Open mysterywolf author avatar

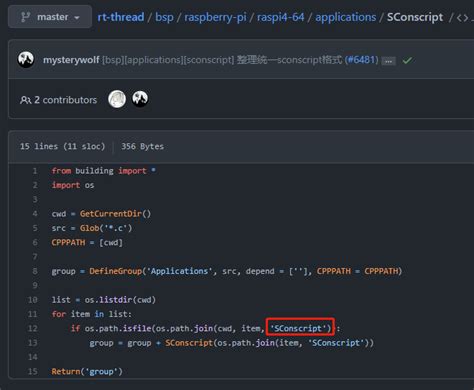pyautogui.click(x=26, y=60)
